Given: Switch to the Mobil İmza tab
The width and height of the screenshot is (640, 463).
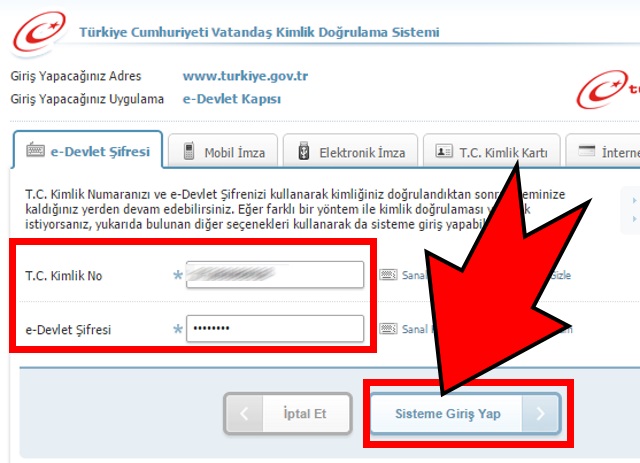Looking at the screenshot, I should (x=223, y=151).
